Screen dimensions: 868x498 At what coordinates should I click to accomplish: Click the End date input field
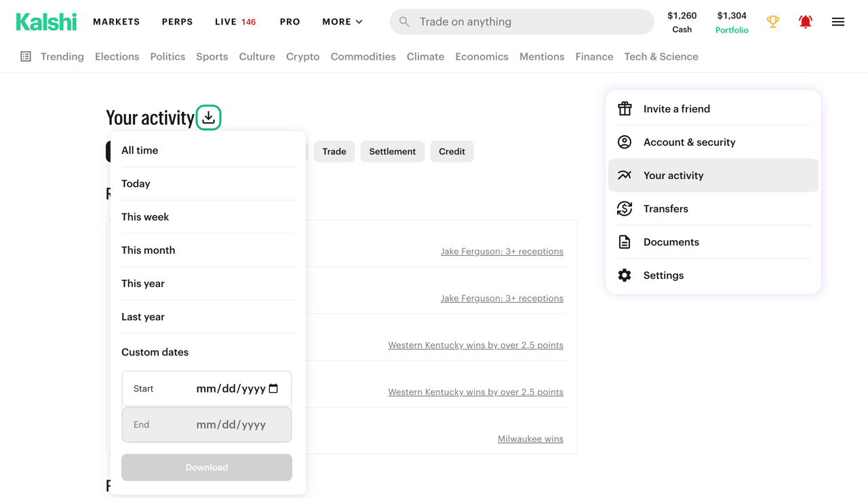(x=207, y=425)
